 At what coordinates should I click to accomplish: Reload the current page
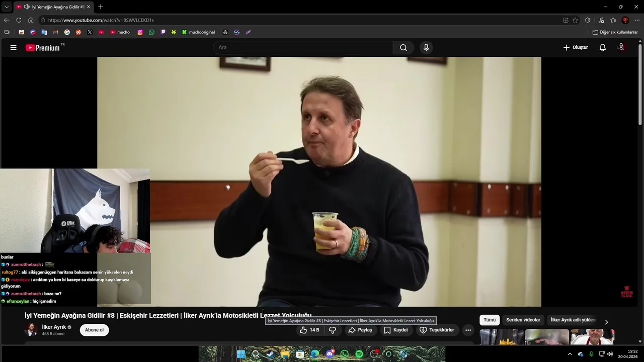point(19,20)
